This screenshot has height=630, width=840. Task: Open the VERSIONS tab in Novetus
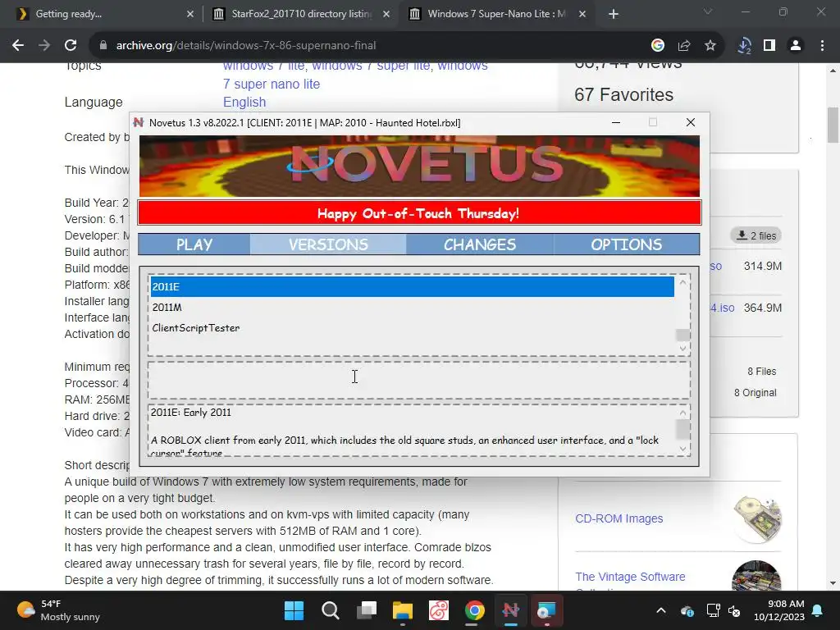pyautogui.click(x=328, y=244)
